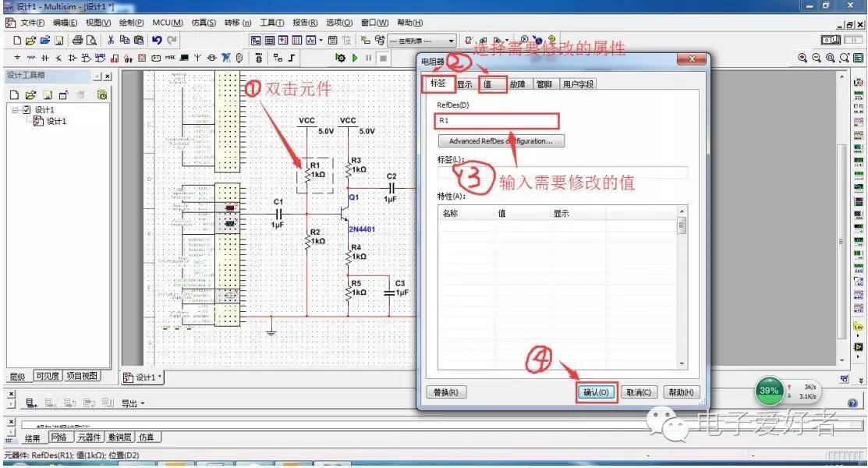Image resolution: width=868 pixels, height=468 pixels.
Task: Switch to the 用户字段 tab
Action: (x=578, y=84)
